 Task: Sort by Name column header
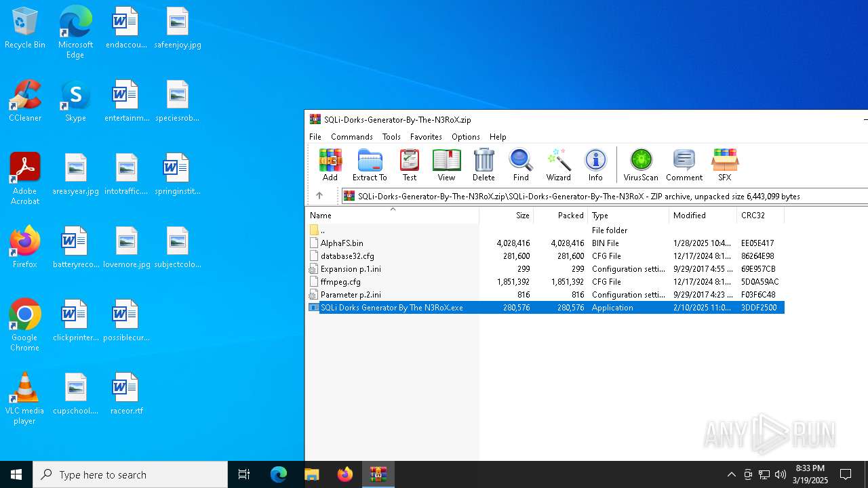[x=393, y=216]
